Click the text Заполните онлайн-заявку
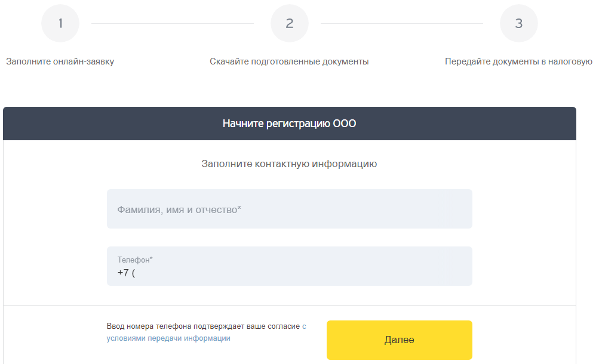Screen dimensions: 599x364 pyautogui.click(x=60, y=61)
